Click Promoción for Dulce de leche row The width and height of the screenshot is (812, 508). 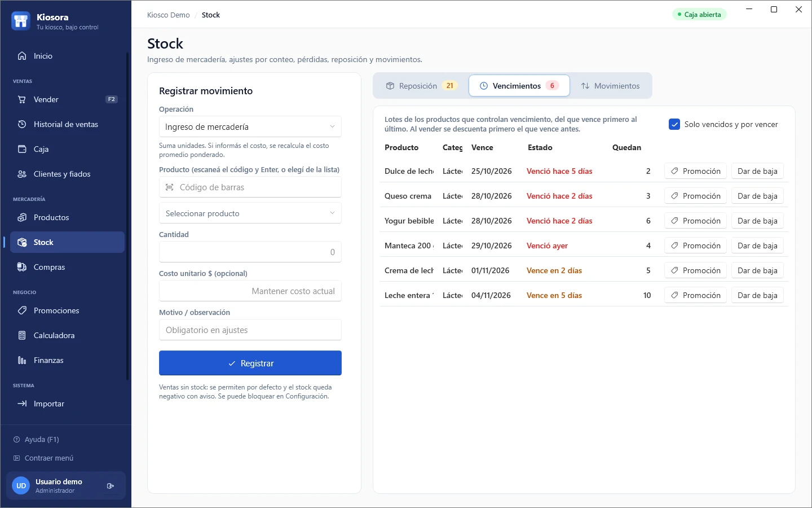695,171
